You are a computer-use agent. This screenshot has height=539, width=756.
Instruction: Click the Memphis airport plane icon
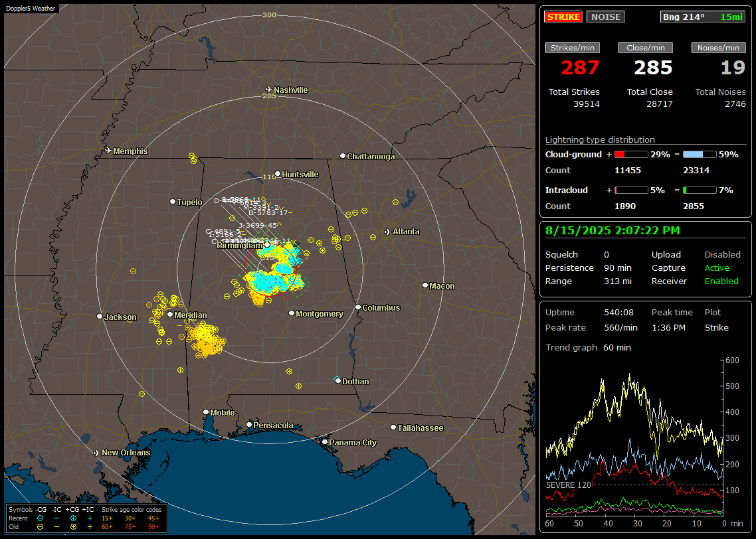coord(108,151)
